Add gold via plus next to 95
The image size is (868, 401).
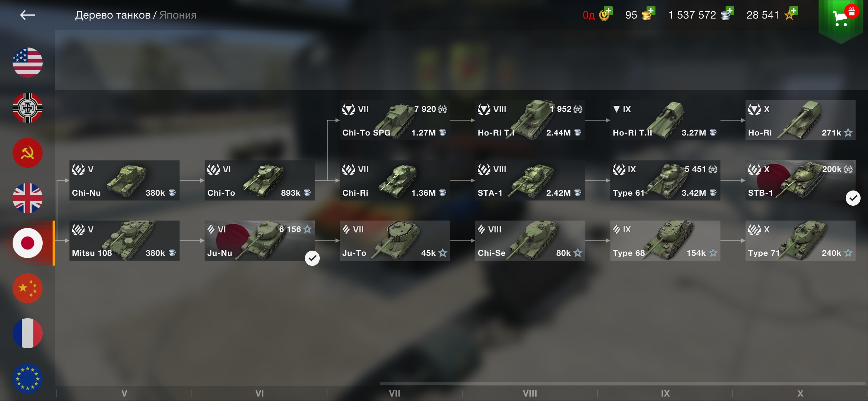pyautogui.click(x=651, y=11)
